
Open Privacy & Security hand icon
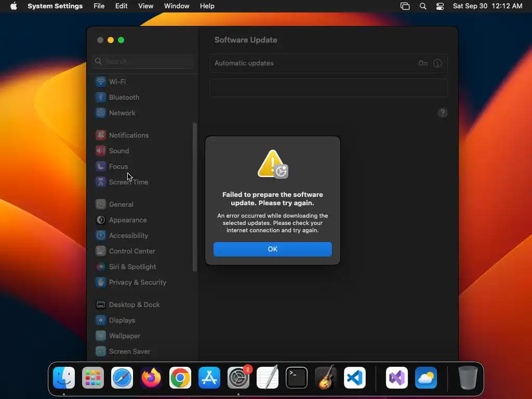[x=100, y=283]
